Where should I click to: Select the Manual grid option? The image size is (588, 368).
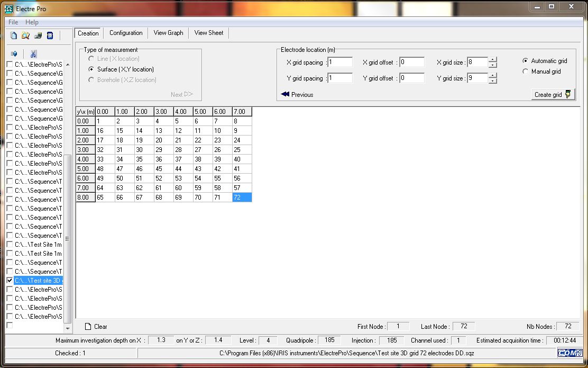pos(525,71)
